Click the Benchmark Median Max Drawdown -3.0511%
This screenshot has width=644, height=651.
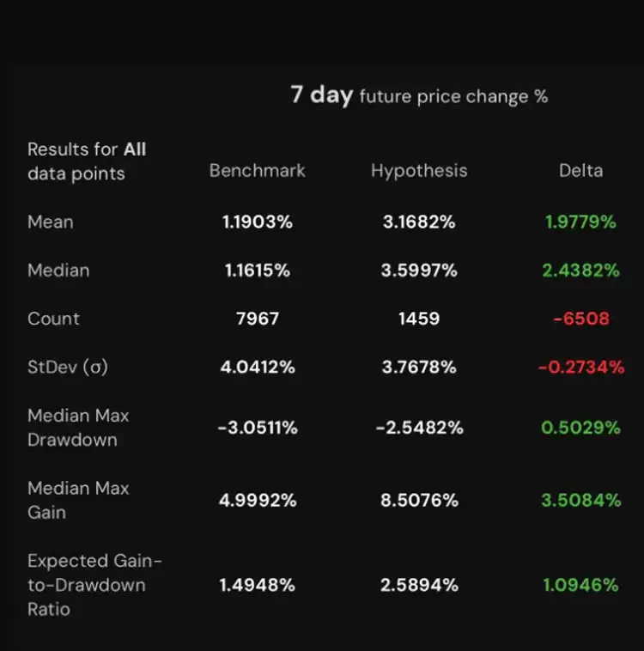[x=258, y=428]
